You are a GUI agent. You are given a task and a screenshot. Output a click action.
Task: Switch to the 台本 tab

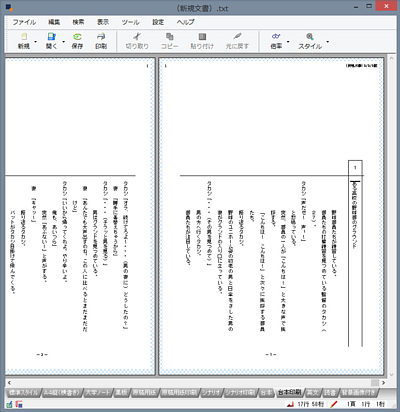(266, 392)
